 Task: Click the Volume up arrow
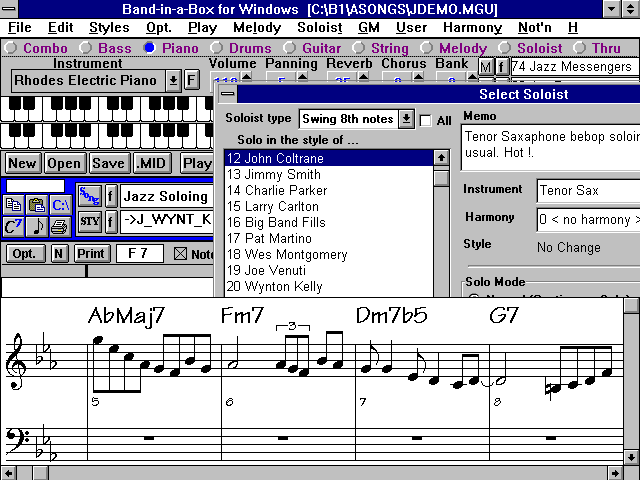click(x=247, y=76)
